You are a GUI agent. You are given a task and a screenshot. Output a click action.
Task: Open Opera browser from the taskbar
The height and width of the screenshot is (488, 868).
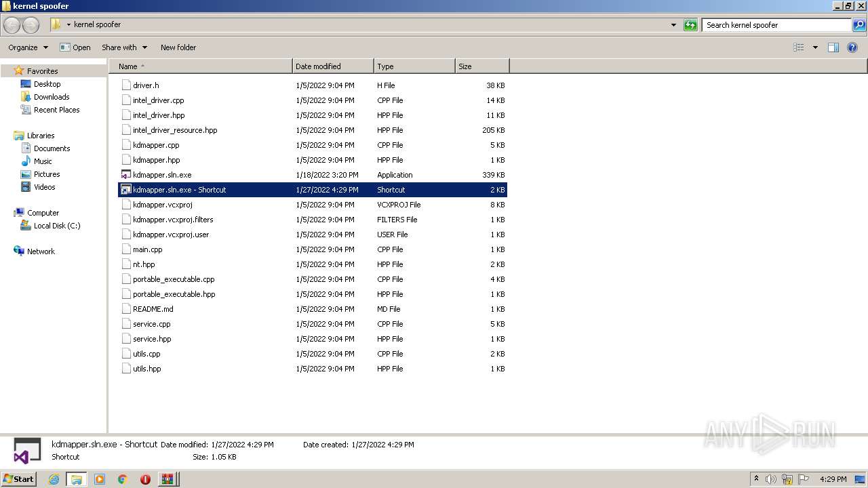(x=145, y=479)
